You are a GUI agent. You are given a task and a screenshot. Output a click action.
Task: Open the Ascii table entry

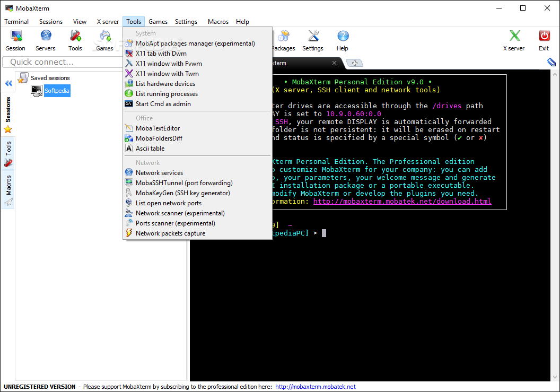click(x=197, y=149)
